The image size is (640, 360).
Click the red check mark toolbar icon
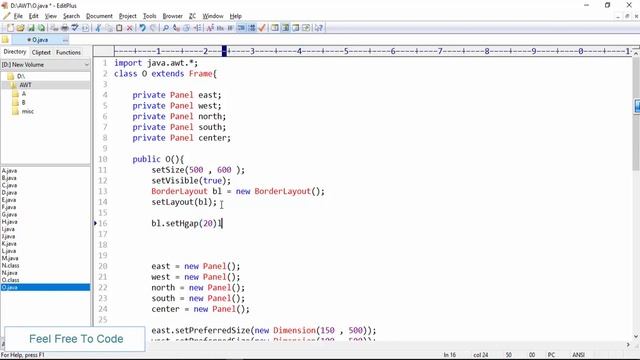(262, 28)
